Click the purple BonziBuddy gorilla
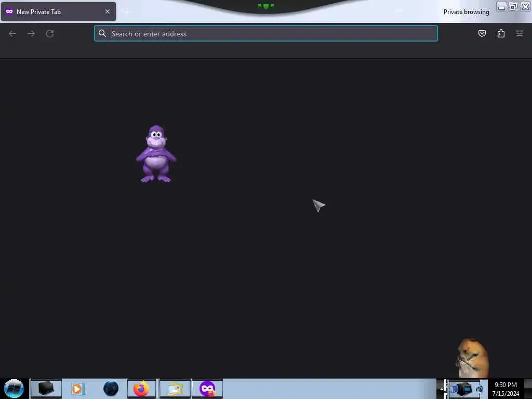This screenshot has height=399, width=532. (x=156, y=154)
